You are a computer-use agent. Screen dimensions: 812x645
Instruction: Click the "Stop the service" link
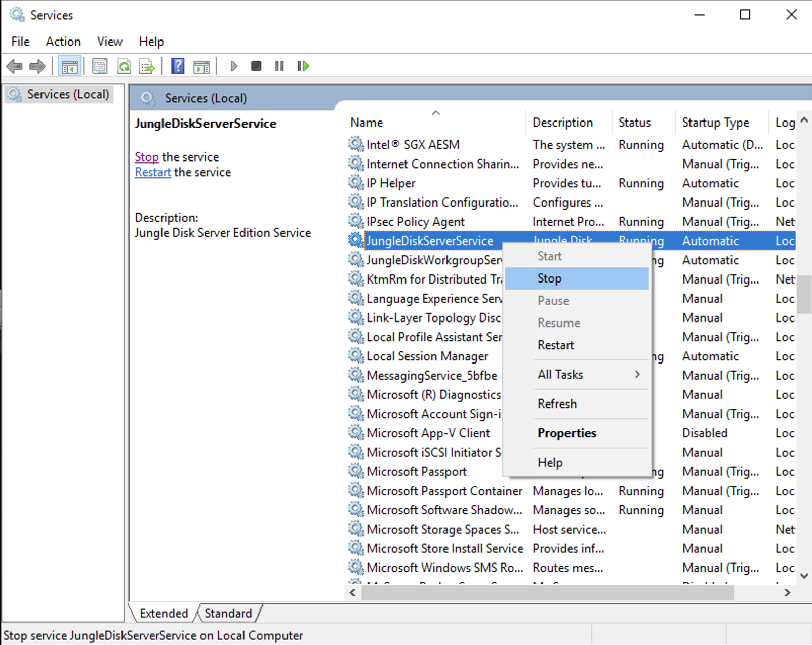tap(146, 157)
